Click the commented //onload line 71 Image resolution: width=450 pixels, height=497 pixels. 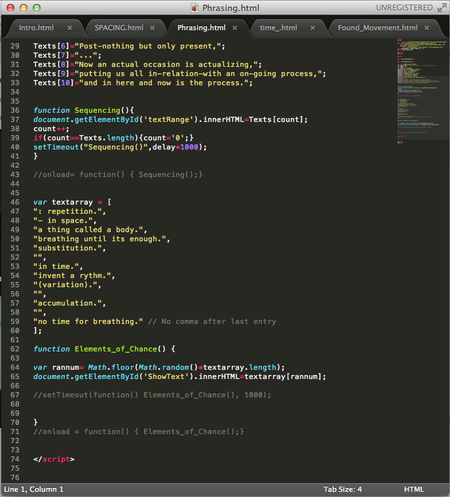click(x=138, y=432)
